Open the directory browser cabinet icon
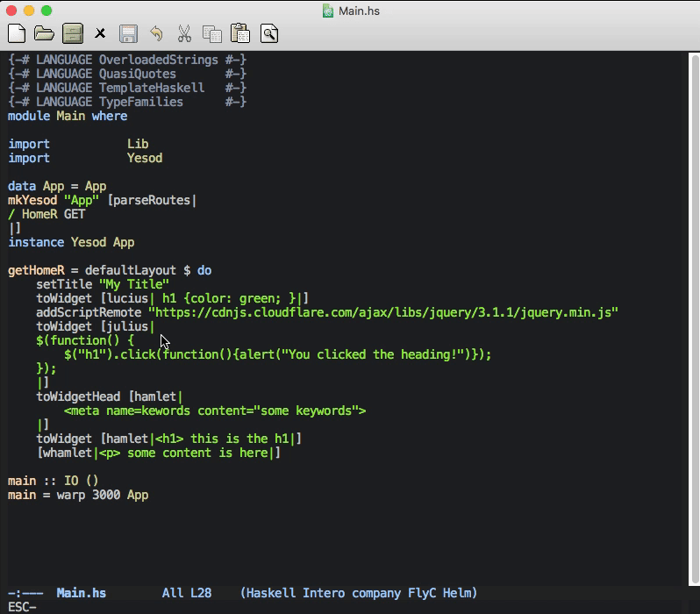The image size is (700, 614). (72, 34)
